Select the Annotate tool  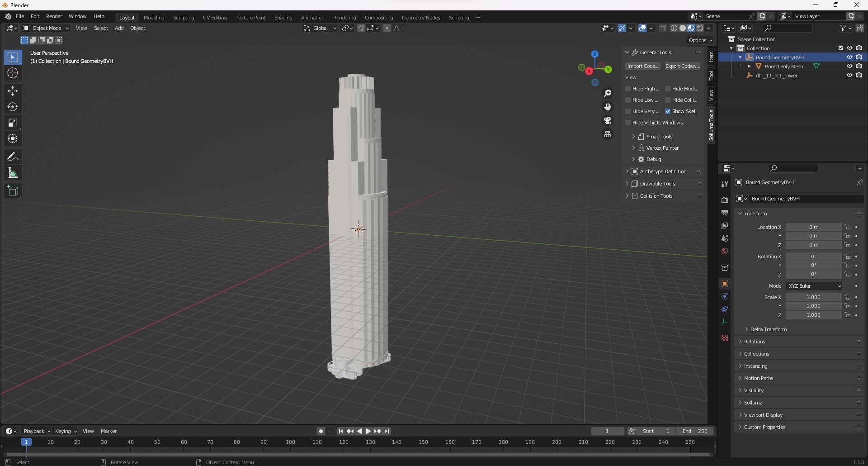pos(13,157)
